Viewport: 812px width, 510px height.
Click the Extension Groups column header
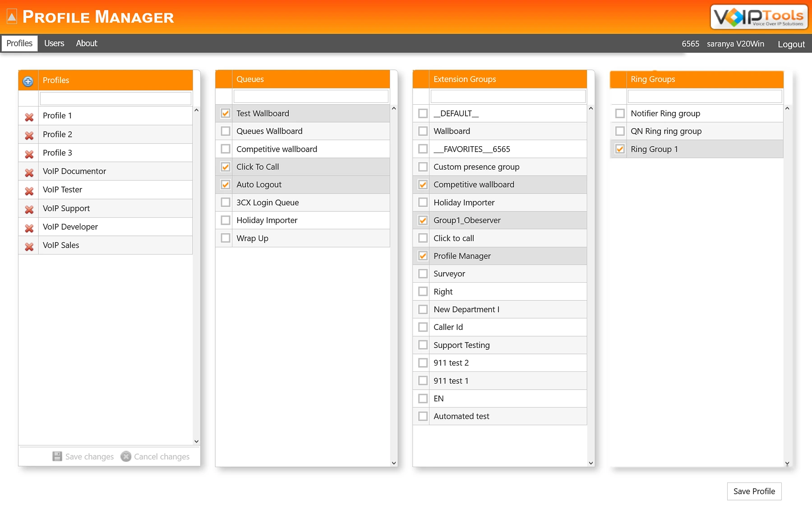pos(508,79)
